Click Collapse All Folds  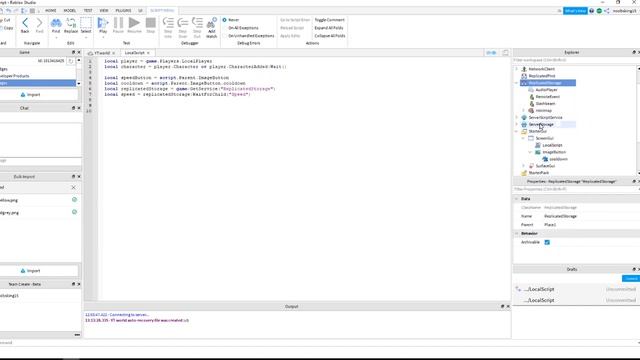pos(330,36)
